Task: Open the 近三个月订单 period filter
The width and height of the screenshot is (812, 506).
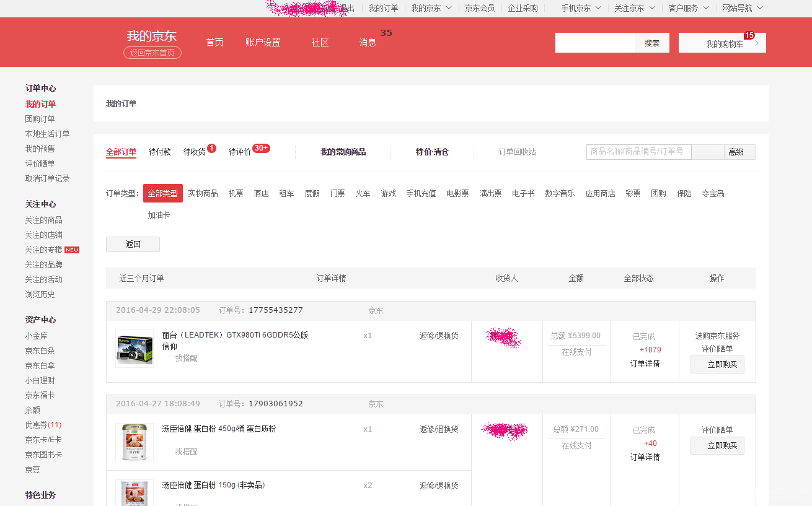Action: tap(141, 278)
